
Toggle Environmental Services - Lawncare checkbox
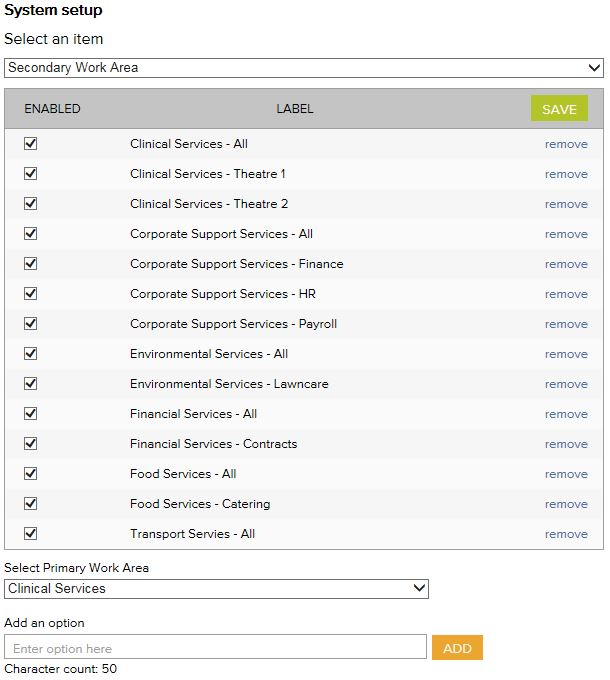pos(30,384)
